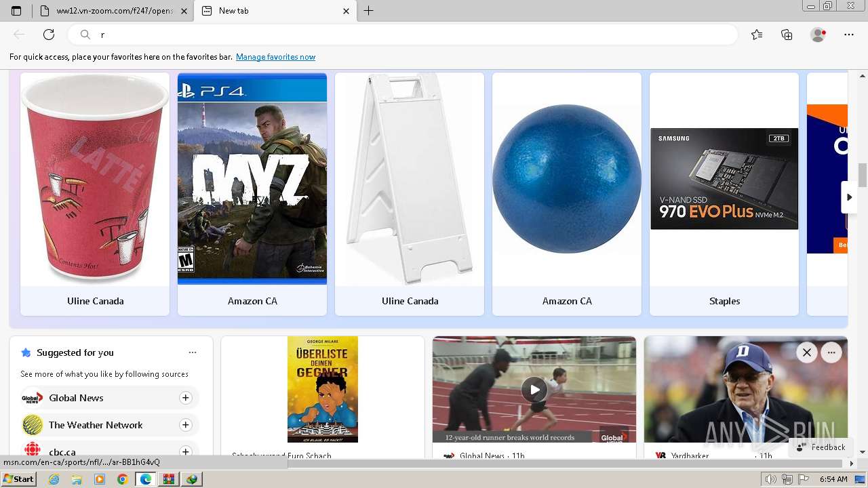Dismiss the Yardbarker news card
Screen dimensions: 868x488
807,352
